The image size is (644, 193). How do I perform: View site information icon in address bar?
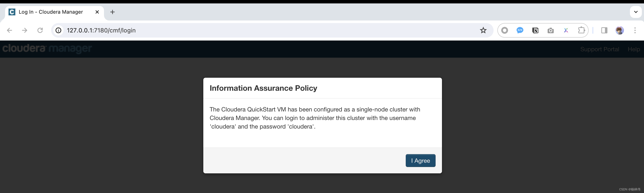coord(58,30)
